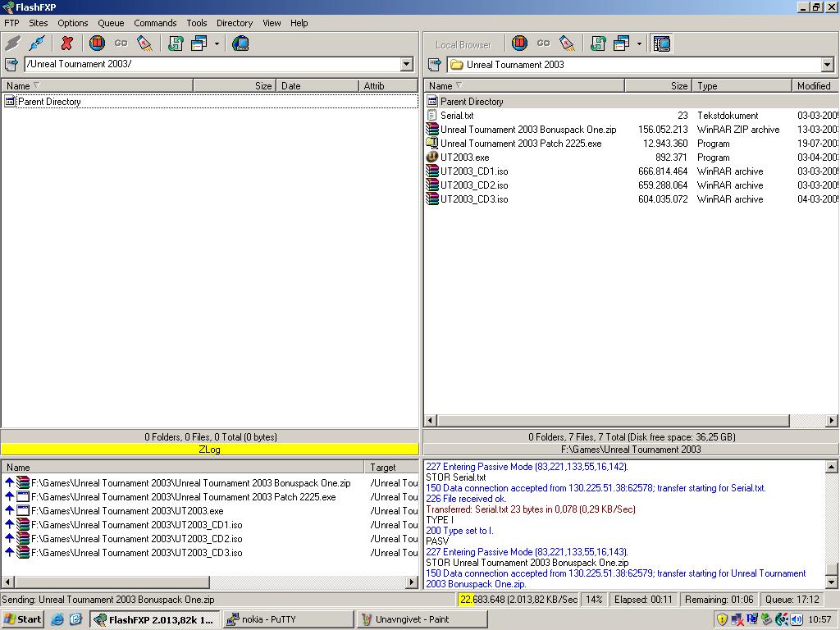Click the windows layout icon in right toolbar

622,43
